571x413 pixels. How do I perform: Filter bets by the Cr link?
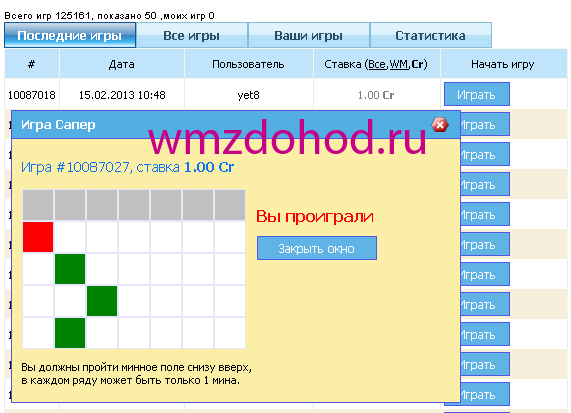point(418,64)
